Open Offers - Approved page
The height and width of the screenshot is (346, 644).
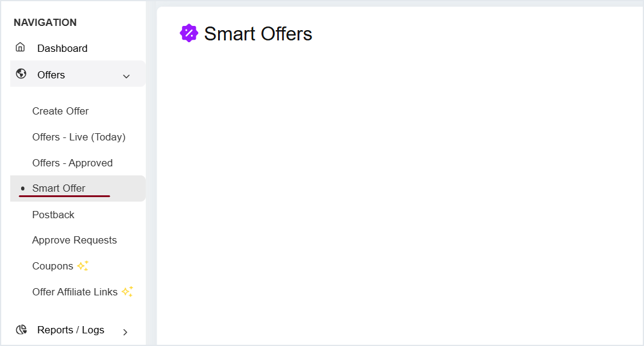72,163
